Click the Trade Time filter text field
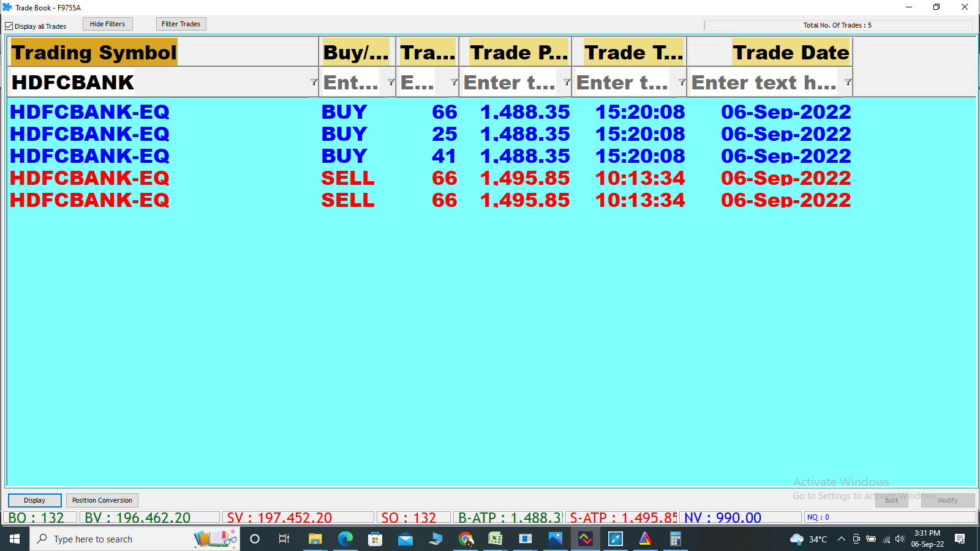The image size is (980, 551). (x=625, y=82)
